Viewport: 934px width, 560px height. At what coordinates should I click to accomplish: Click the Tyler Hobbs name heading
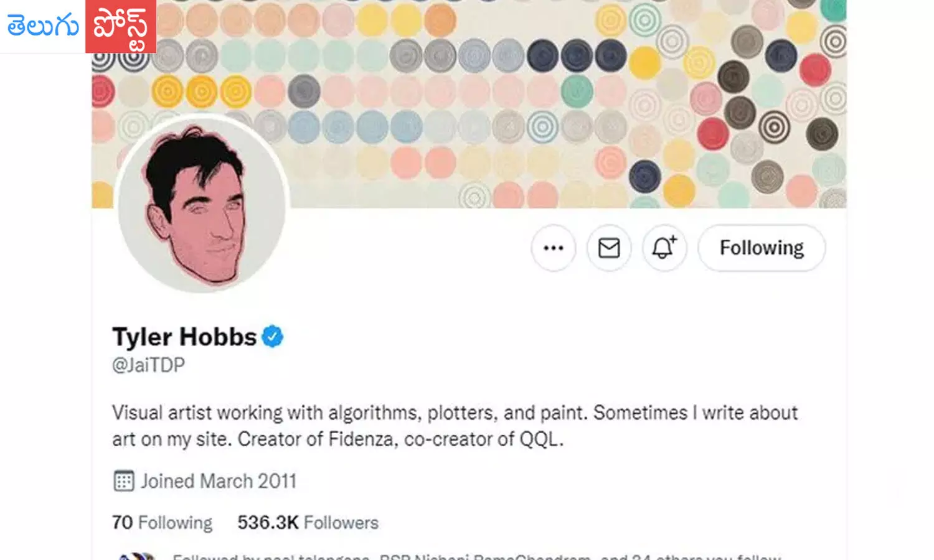click(x=184, y=336)
